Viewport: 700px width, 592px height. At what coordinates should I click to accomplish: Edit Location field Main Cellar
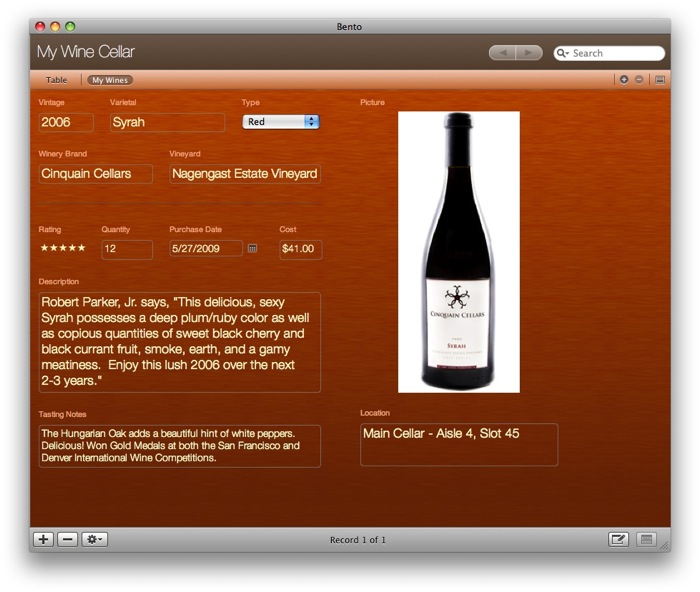click(x=459, y=445)
